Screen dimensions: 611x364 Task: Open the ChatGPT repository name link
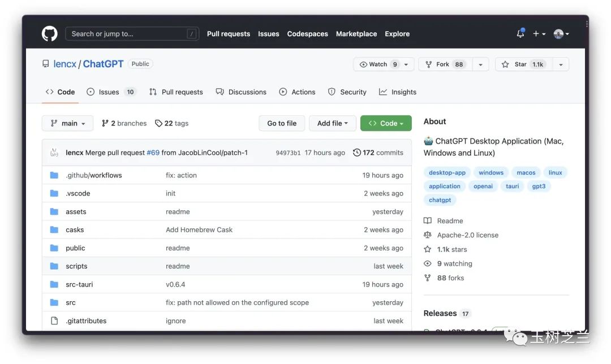click(x=103, y=64)
